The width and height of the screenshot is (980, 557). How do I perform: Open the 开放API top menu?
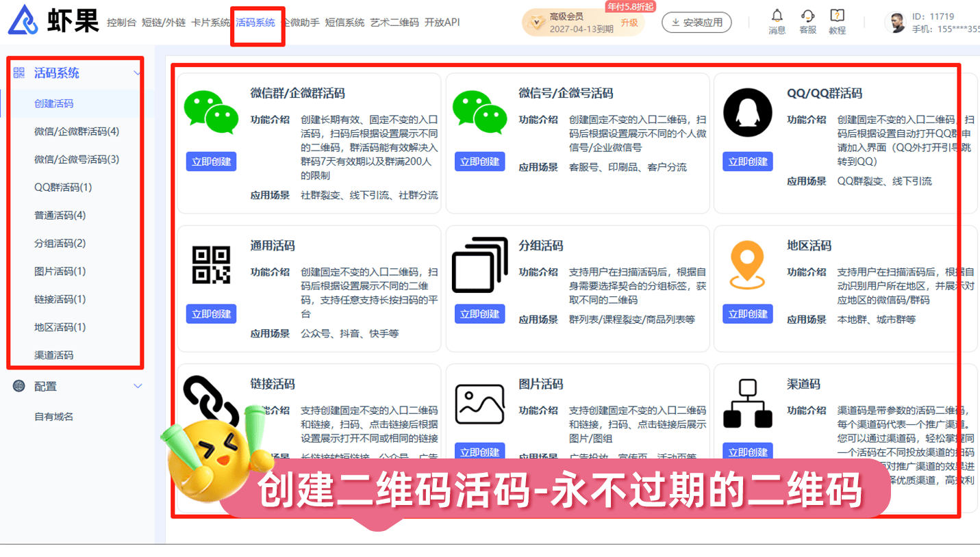442,23
